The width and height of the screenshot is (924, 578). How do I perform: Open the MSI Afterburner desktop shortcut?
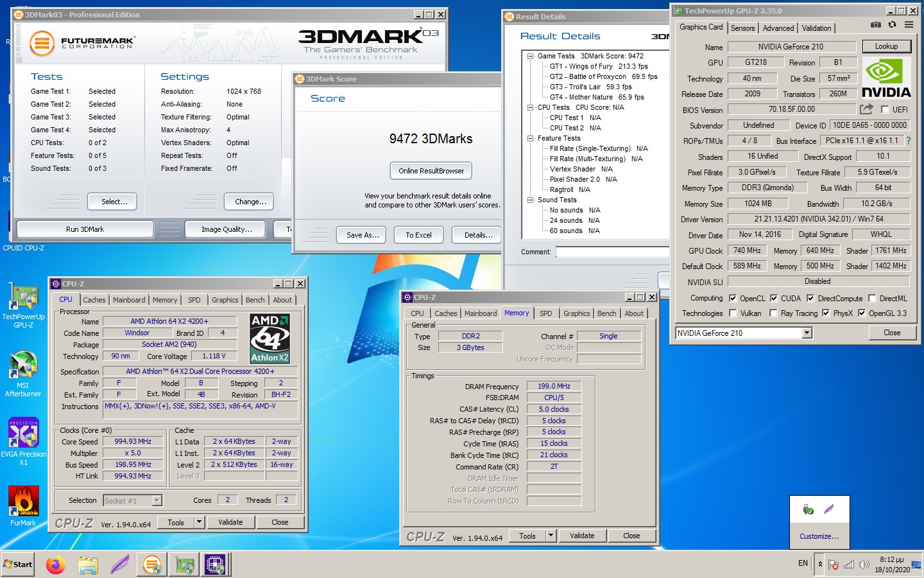click(23, 375)
